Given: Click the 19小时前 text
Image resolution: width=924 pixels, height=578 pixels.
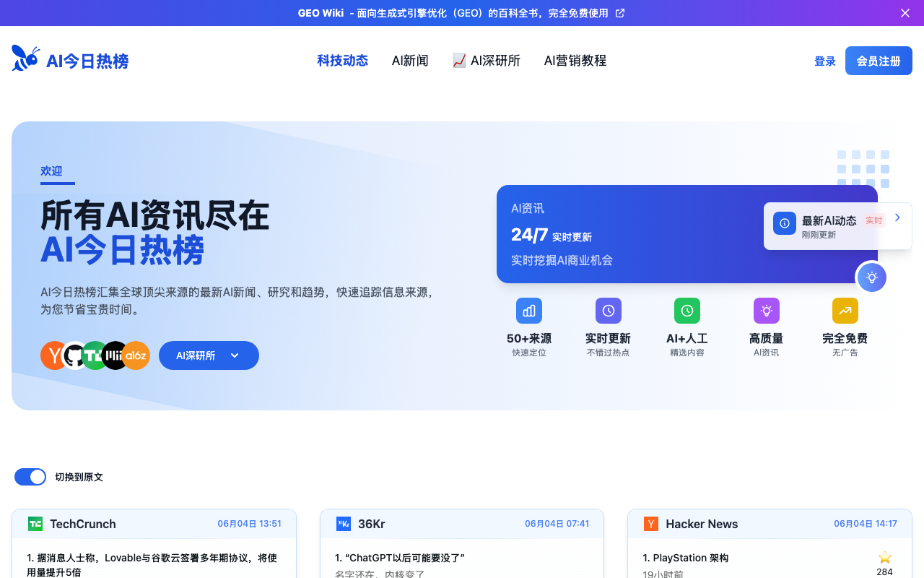Looking at the screenshot, I should pyautogui.click(x=663, y=574).
